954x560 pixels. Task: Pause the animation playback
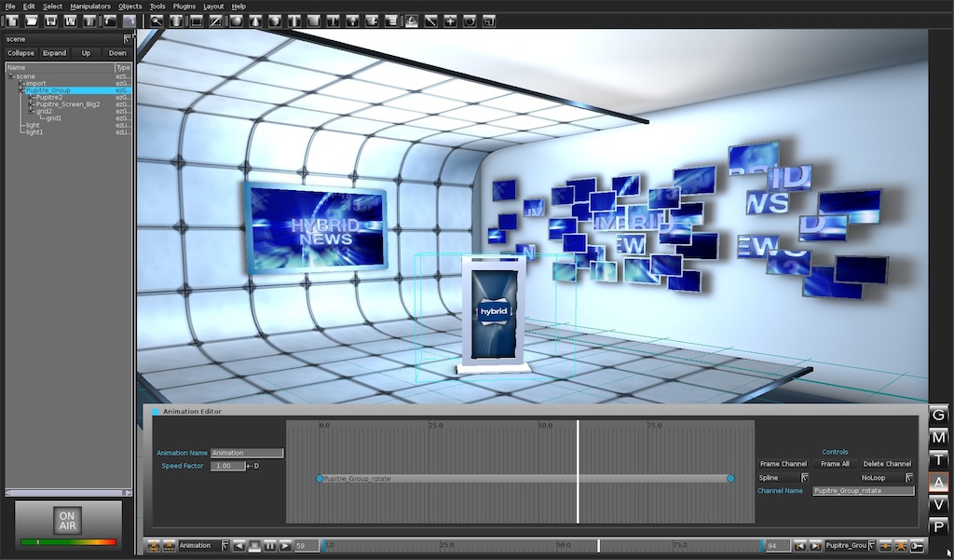(x=269, y=546)
